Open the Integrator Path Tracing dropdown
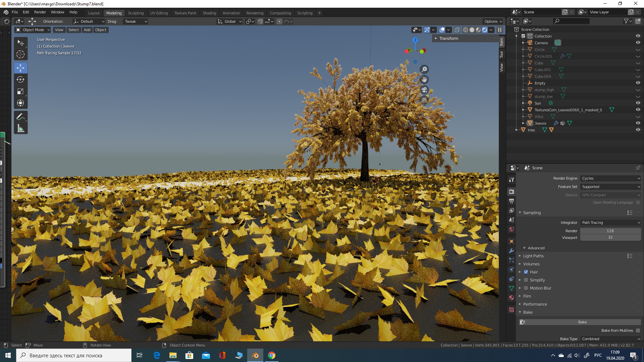 [x=610, y=223]
